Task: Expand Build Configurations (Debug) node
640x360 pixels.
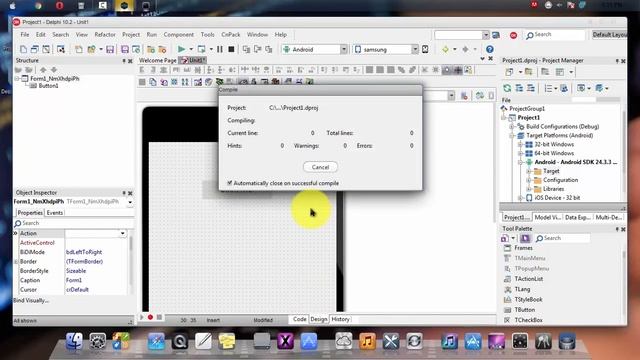Action: tap(512, 127)
